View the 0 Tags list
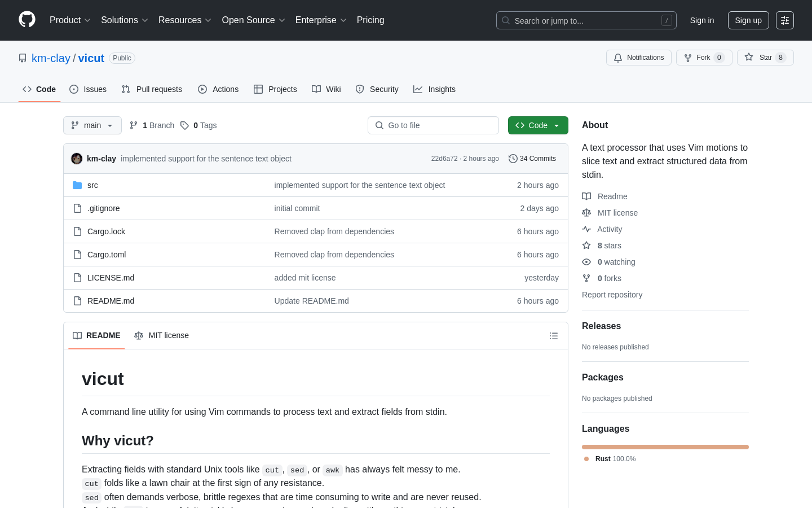Screen dimensions: 812x508 198,125
